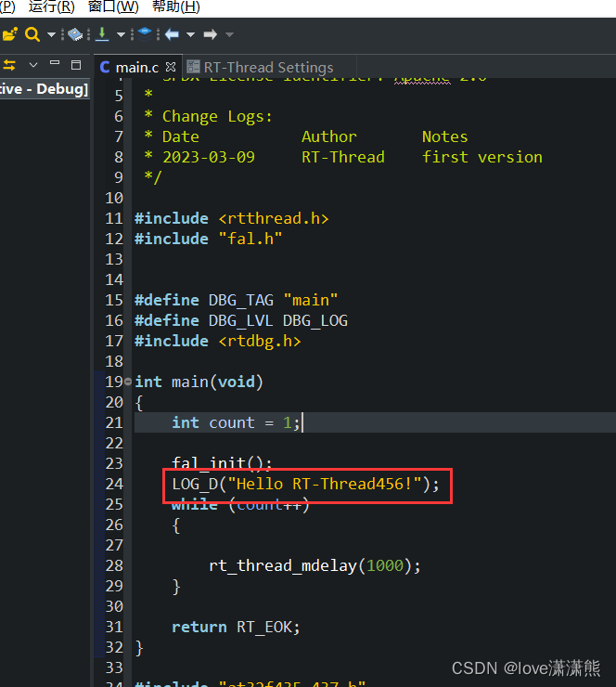
Task: Click 'first version' comment text
Action: pos(482,157)
